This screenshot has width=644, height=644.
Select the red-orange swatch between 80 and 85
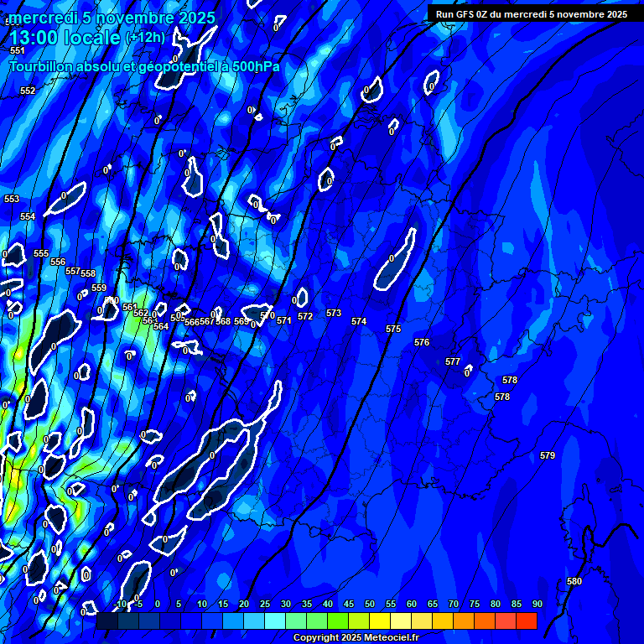pyautogui.click(x=506, y=621)
